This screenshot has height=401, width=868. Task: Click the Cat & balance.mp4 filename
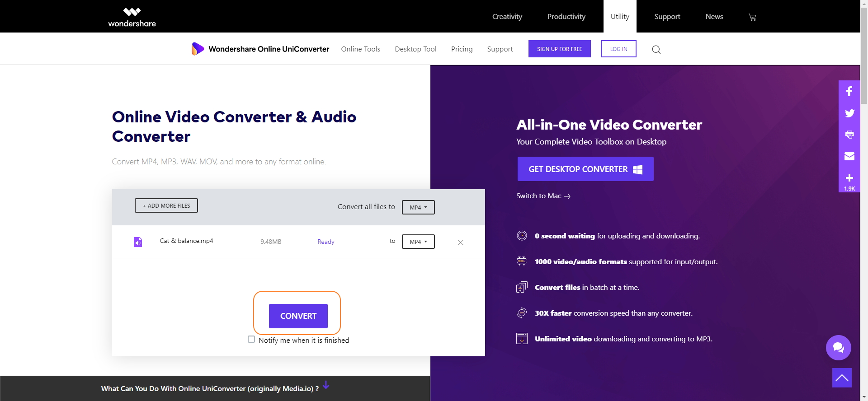point(186,241)
